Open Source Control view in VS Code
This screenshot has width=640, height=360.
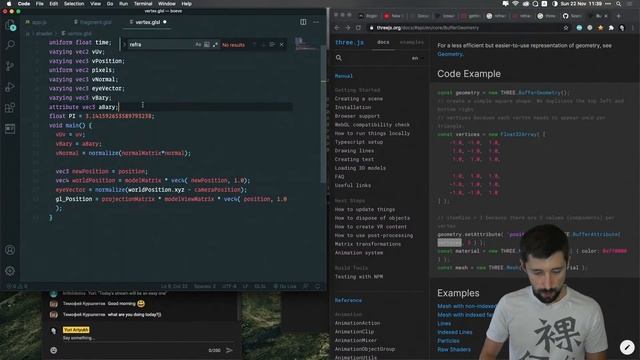[x=10, y=66]
